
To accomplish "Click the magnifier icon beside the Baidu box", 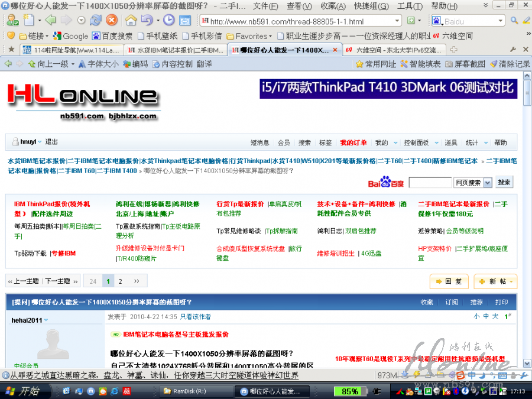I will [x=514, y=21].
